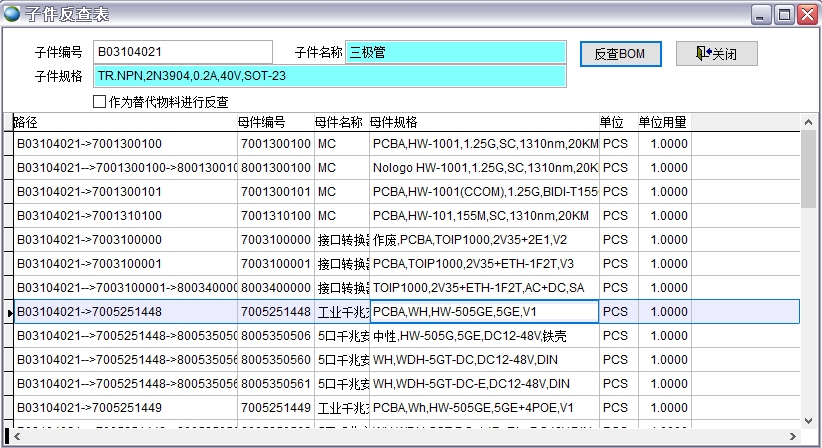Click the 单位用量 column header

[662, 122]
